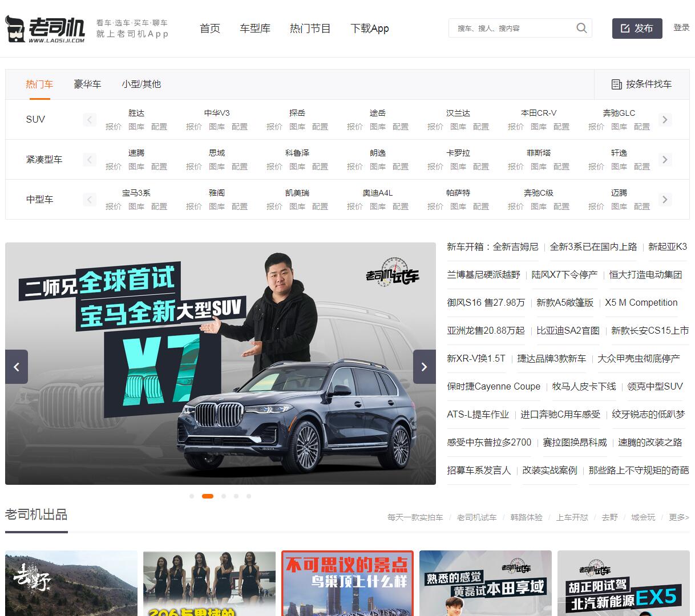This screenshot has width=695, height=616.
Task: Click the BMW X7 banner image
Action: [220, 364]
